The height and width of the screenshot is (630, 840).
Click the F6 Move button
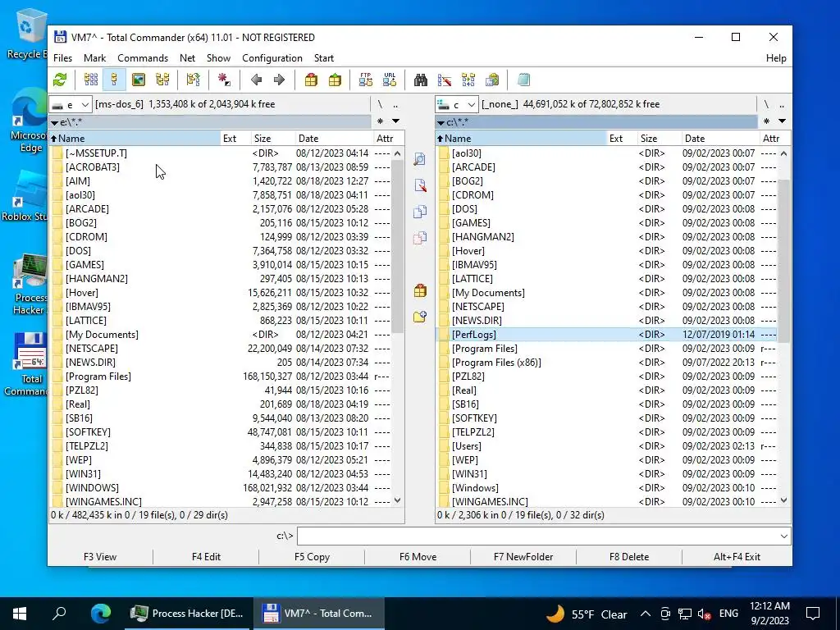tap(418, 557)
